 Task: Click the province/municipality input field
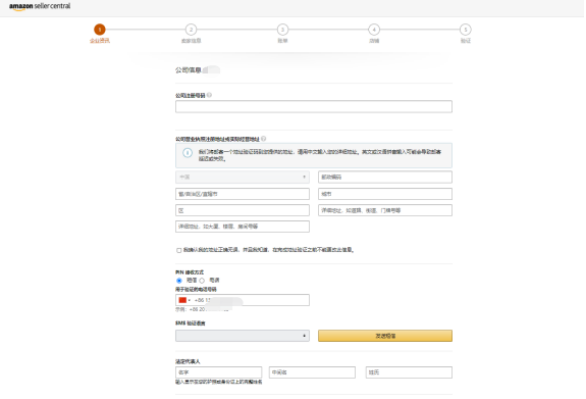[242, 194]
